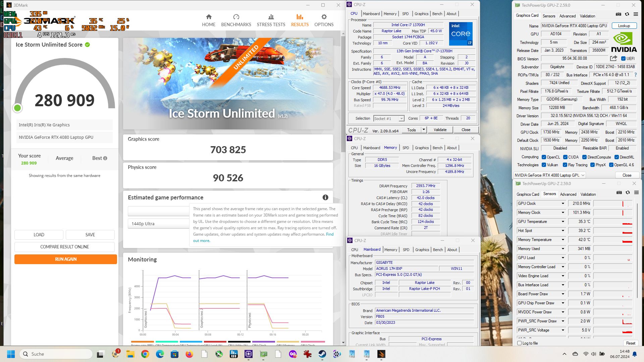Refresh the GPU-Z Graphics Card window

tap(627, 14)
